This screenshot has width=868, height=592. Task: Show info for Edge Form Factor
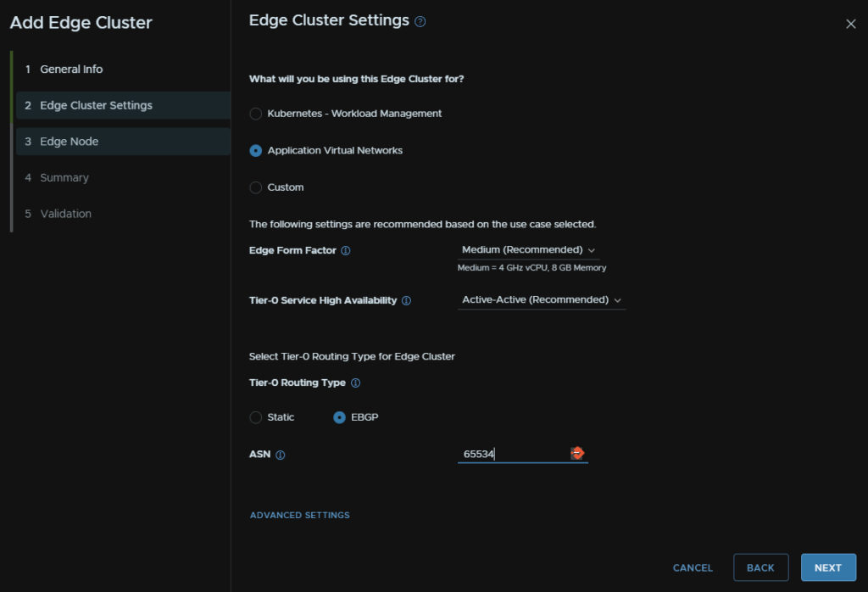pos(346,250)
